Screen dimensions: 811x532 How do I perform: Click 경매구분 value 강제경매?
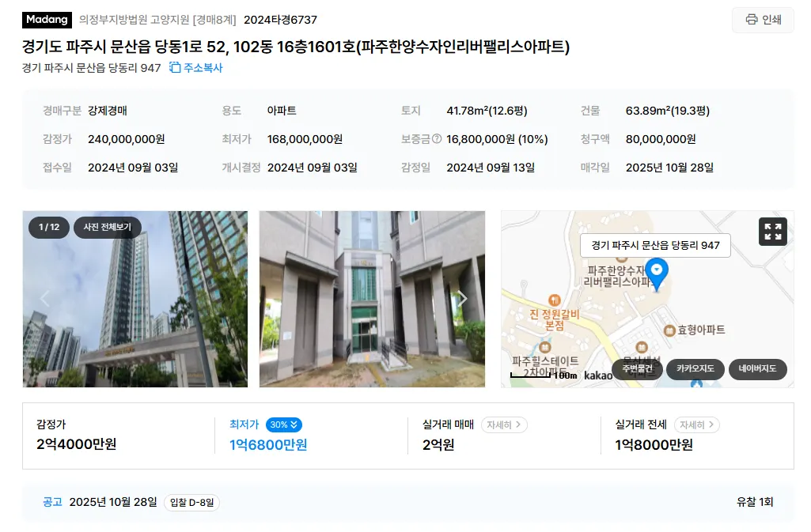(x=108, y=111)
